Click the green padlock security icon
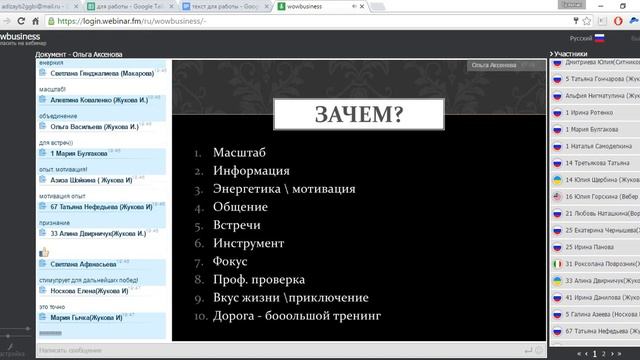Viewport: 640px width, 360px height. (51, 21)
